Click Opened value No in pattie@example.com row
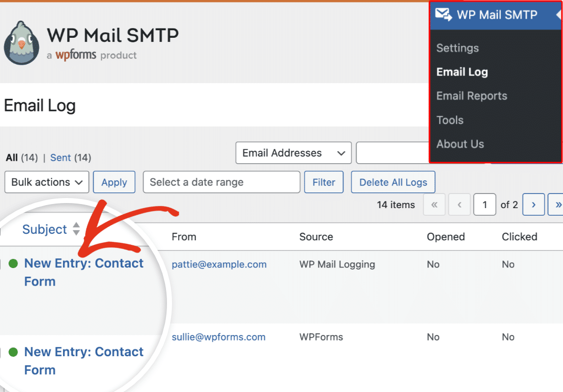This screenshot has height=392, width=563. pyautogui.click(x=433, y=265)
